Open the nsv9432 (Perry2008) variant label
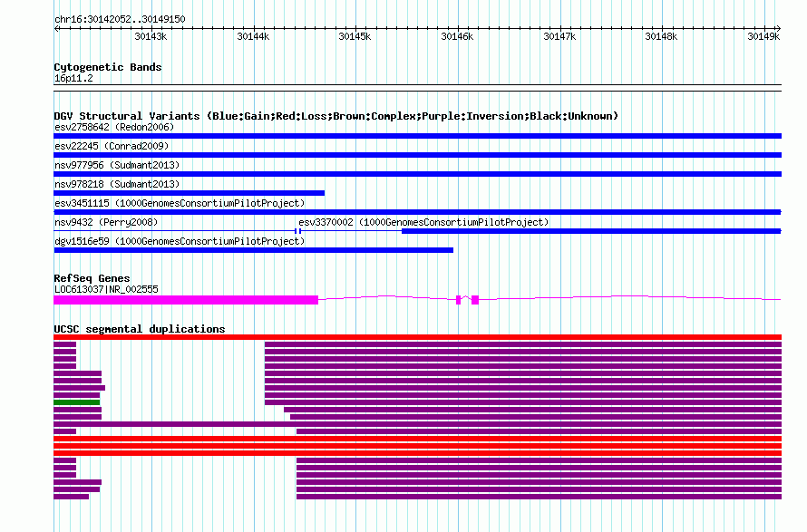The width and height of the screenshot is (807, 532). pyautogui.click(x=106, y=222)
